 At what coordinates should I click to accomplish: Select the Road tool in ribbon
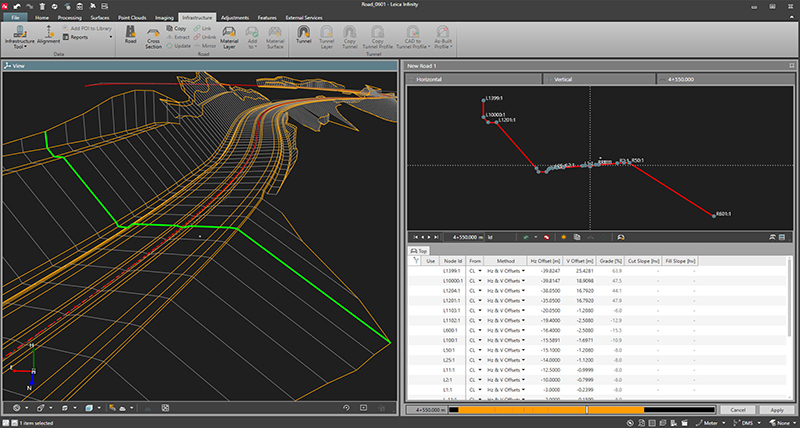pyautogui.click(x=130, y=37)
